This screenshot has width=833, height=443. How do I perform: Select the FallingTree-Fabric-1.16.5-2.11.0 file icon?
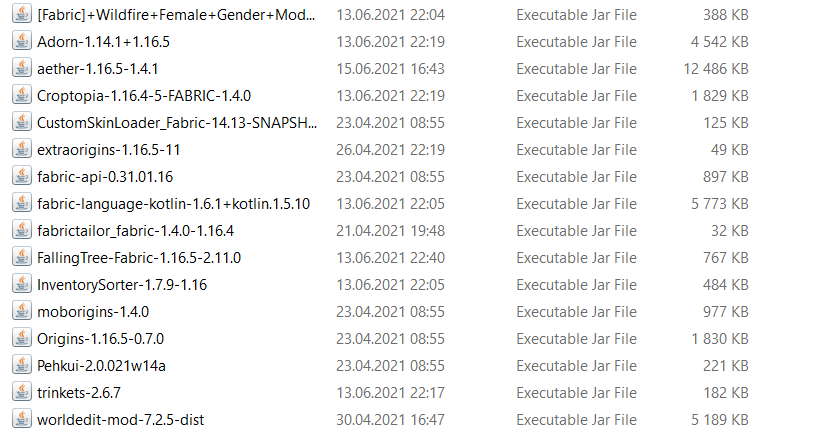click(x=22, y=258)
